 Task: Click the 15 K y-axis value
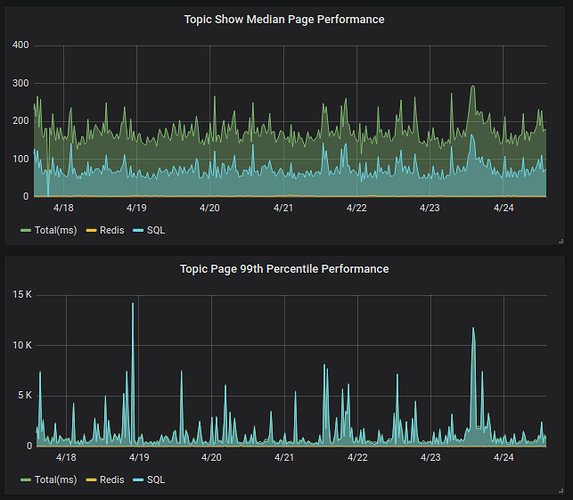22,295
